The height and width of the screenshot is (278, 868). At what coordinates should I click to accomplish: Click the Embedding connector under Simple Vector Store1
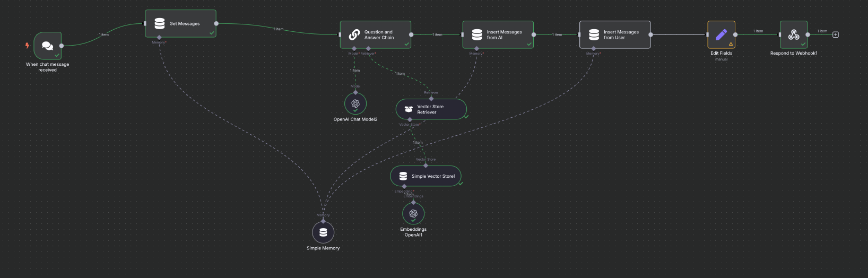tap(404, 186)
